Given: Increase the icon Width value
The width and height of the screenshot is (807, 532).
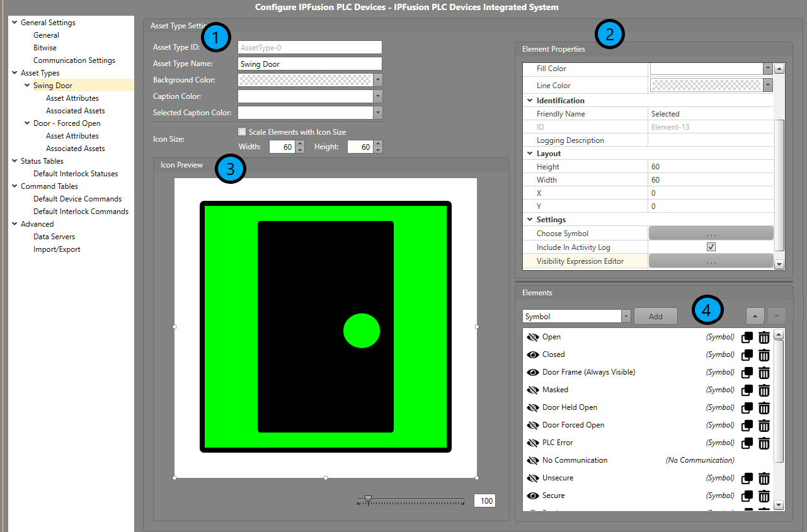Looking at the screenshot, I should (300, 144).
